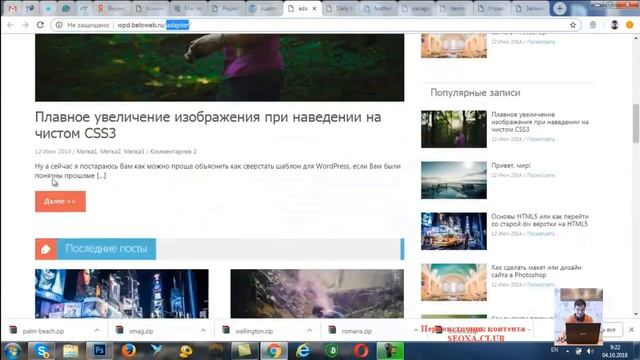Open sidebar link about CSS3 image zoom
Viewport: 640px width, 360px height.
tap(540, 122)
